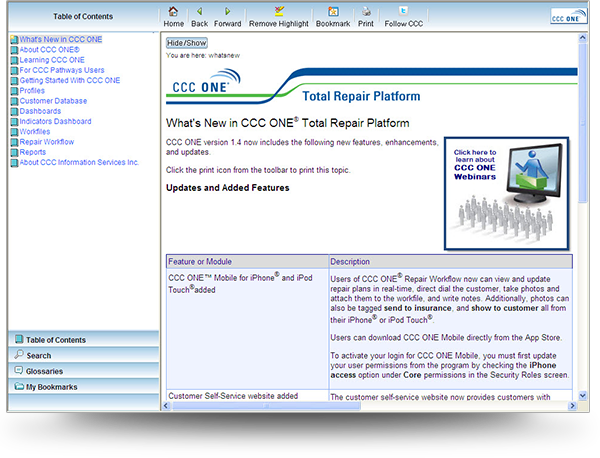Click the book icon beside For CCC Pathways Users
The height and width of the screenshot is (458, 600).
tap(14, 70)
